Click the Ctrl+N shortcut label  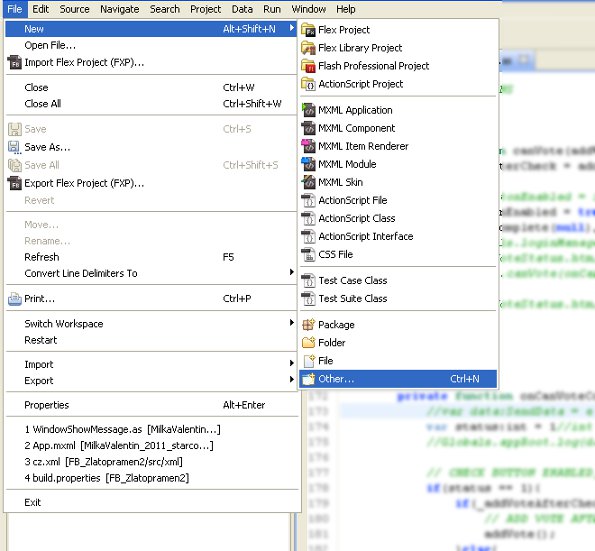tap(464, 379)
